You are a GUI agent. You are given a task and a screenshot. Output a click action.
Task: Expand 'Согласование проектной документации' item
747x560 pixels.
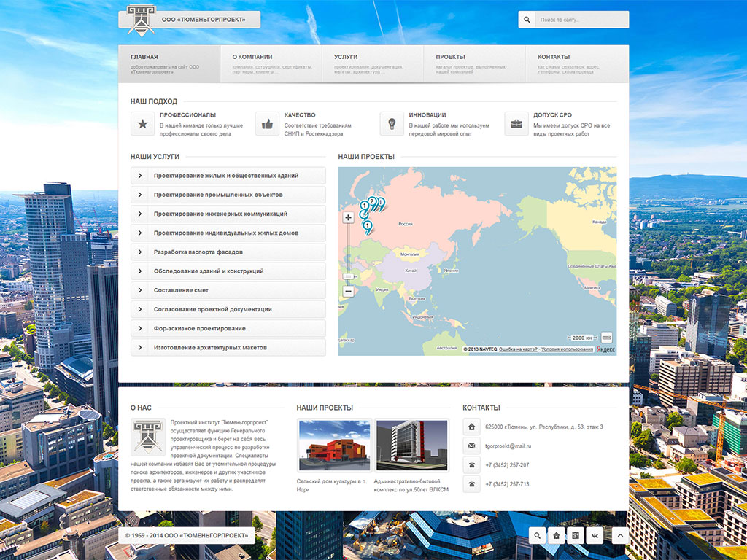[228, 309]
